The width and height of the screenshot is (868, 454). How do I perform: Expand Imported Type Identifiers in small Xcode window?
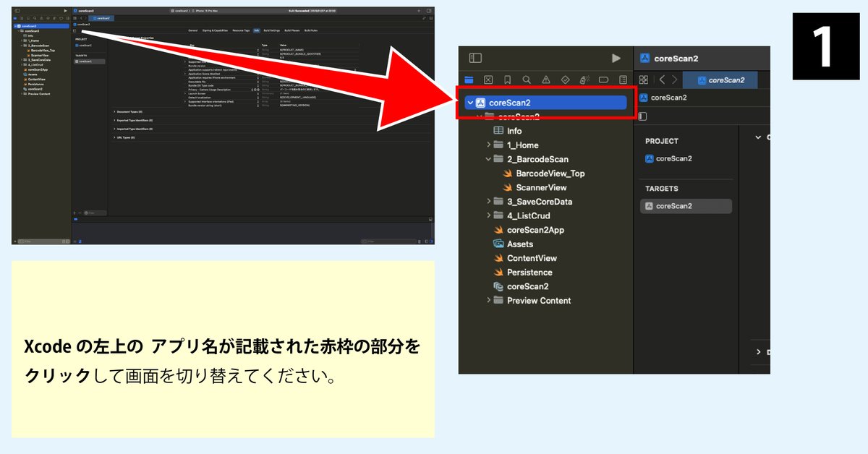pos(114,128)
